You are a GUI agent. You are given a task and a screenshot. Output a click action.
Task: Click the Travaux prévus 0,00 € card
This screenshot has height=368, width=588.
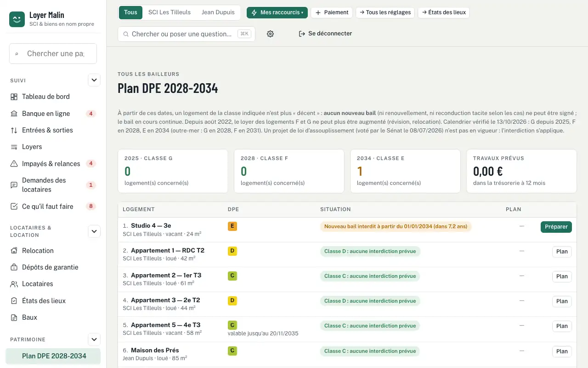tap(521, 171)
